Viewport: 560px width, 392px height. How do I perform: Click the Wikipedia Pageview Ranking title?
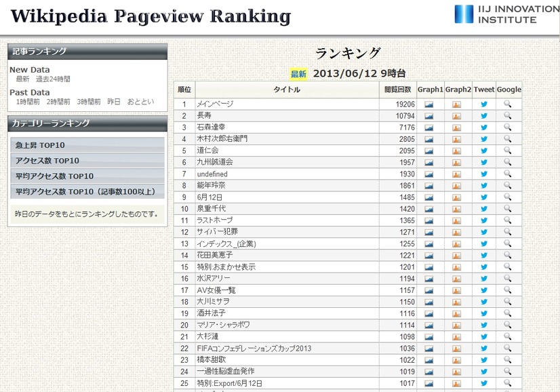click(x=151, y=16)
